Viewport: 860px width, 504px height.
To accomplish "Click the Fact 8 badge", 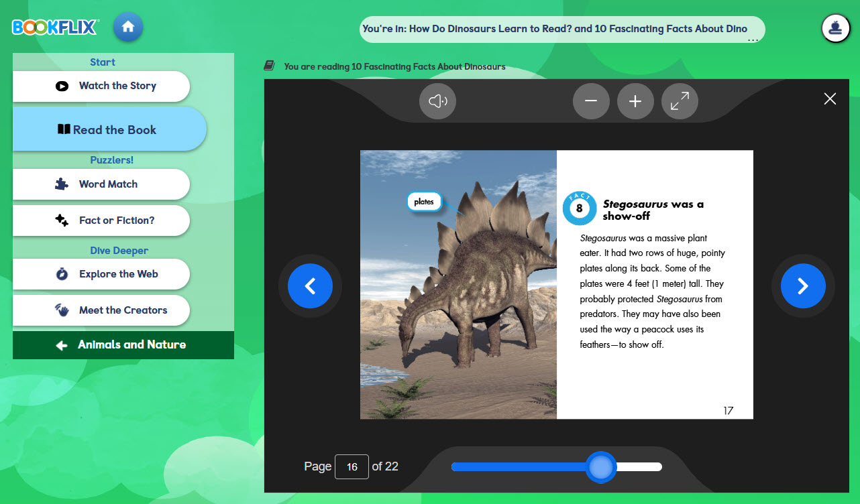I will (579, 208).
